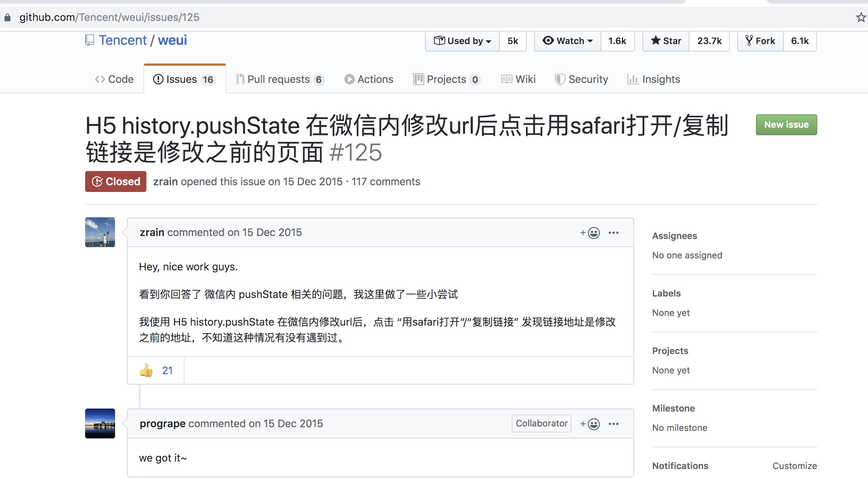Click the lock icon in address bar

tap(7, 18)
